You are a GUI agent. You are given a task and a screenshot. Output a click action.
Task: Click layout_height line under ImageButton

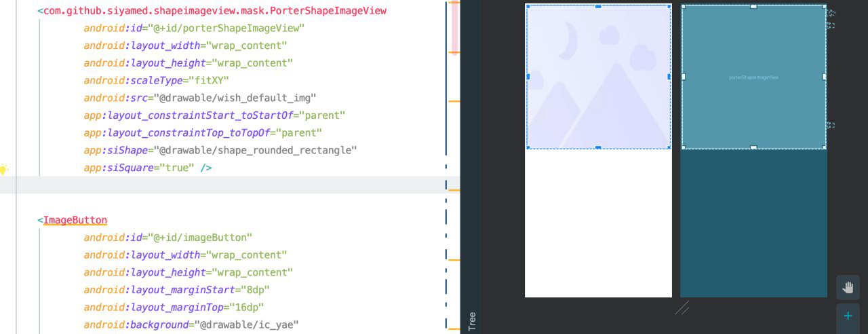click(x=188, y=272)
